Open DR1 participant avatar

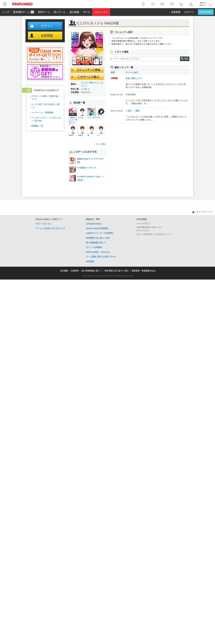101,112
